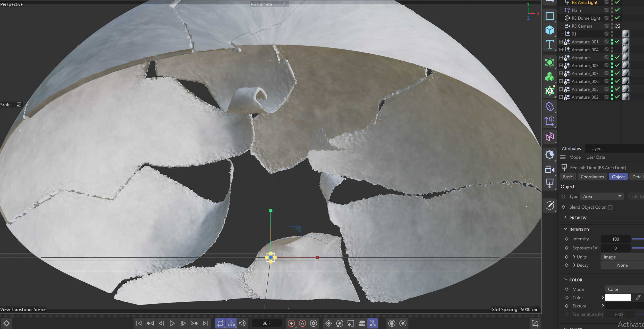Viewport: 644px width, 329px height.
Task: Enable the Blend Object Color checkbox
Action: (x=610, y=207)
